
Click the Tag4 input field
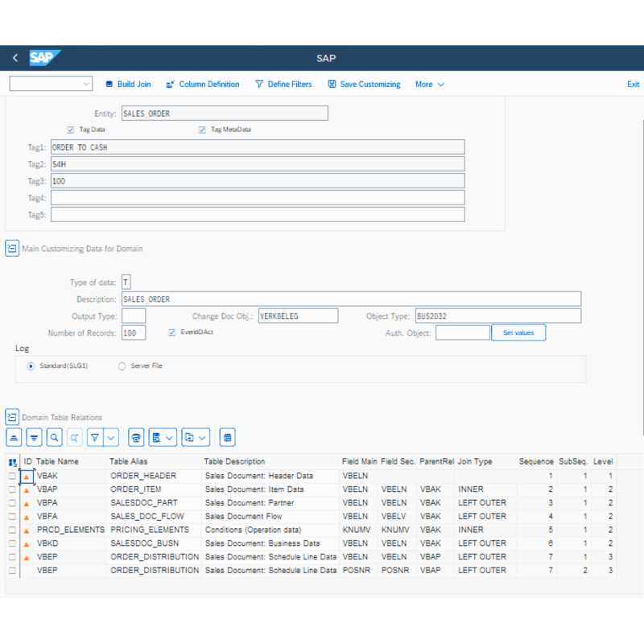coord(258,198)
